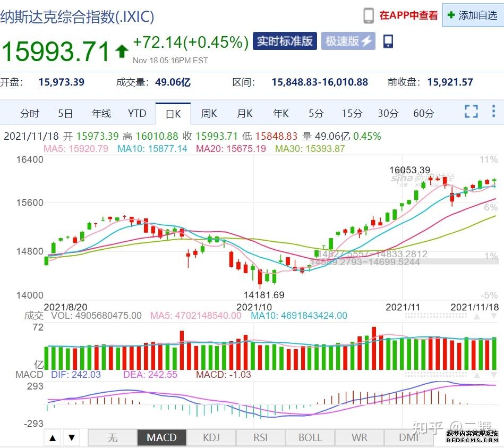Switch to the 极速版 fast version
Viewport: 504px width, 448px height.
click(x=348, y=41)
